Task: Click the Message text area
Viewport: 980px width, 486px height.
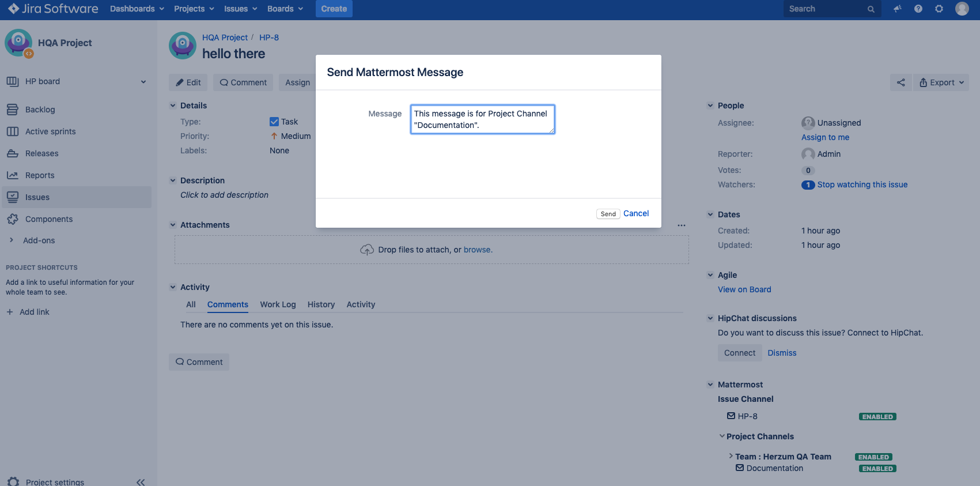Action: (x=482, y=119)
